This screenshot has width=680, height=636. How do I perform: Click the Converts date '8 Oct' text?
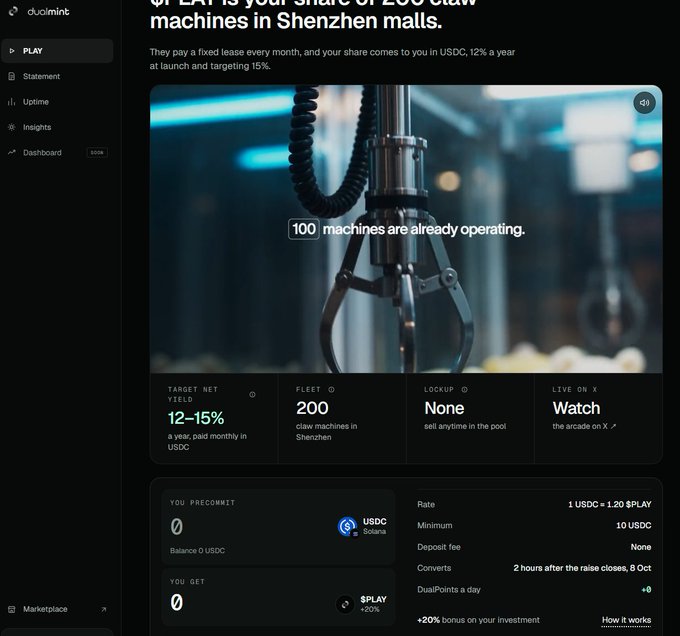[641, 568]
